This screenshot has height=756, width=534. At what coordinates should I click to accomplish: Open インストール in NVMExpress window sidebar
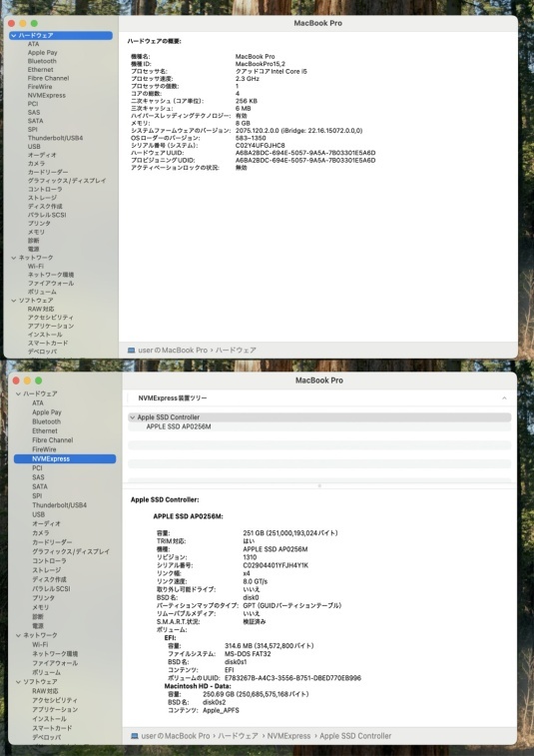coord(49,719)
